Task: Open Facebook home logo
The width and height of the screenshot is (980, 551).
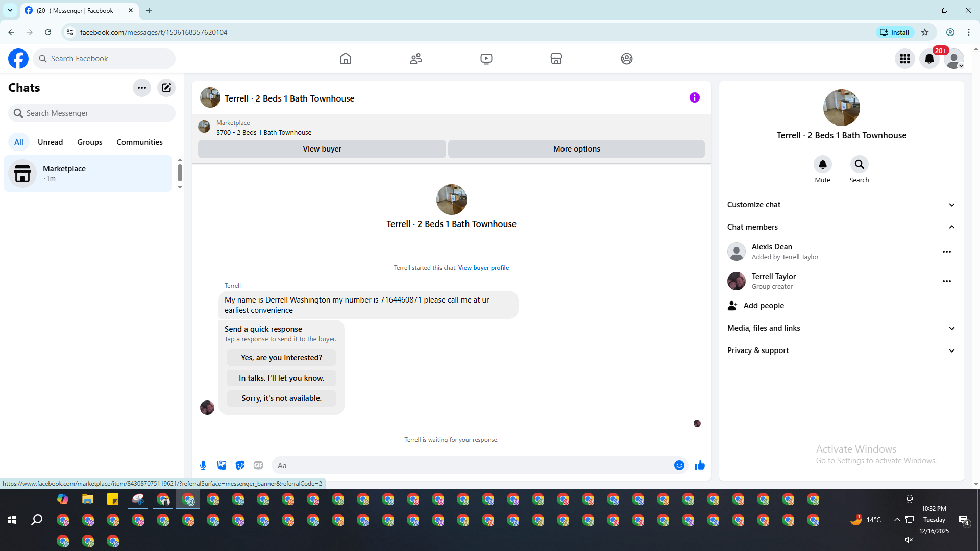Action: click(x=18, y=59)
